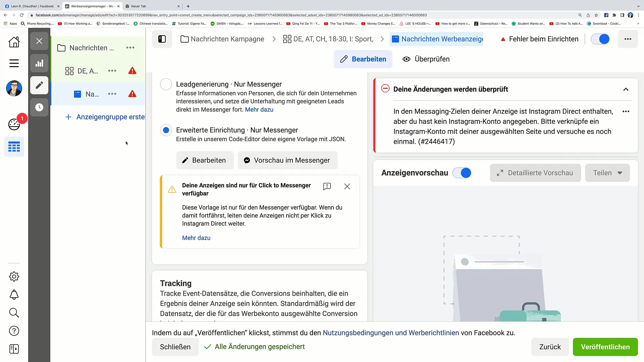Open the help question mark icon
The image size is (644, 362).
pyautogui.click(x=14, y=331)
